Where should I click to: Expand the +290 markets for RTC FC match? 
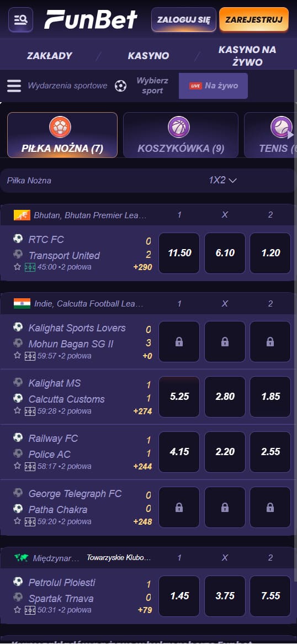142,267
